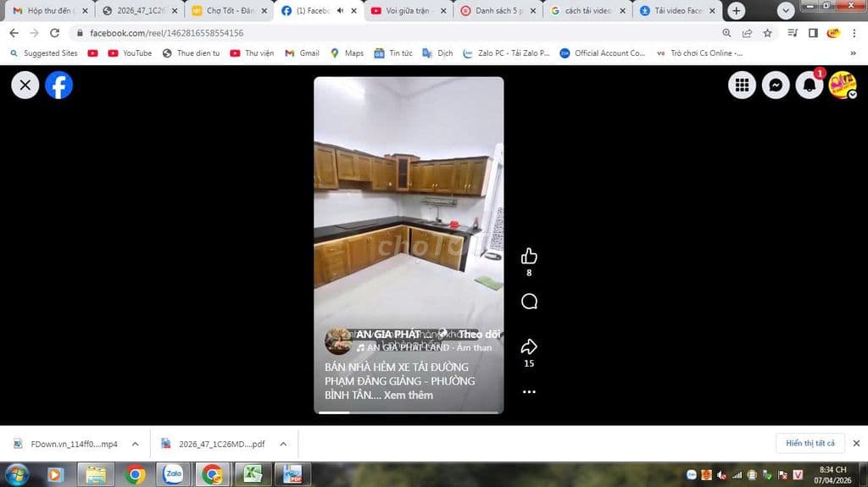Open Facebook apps grid menu
Image resolution: width=868 pixels, height=487 pixels.
[x=742, y=85]
